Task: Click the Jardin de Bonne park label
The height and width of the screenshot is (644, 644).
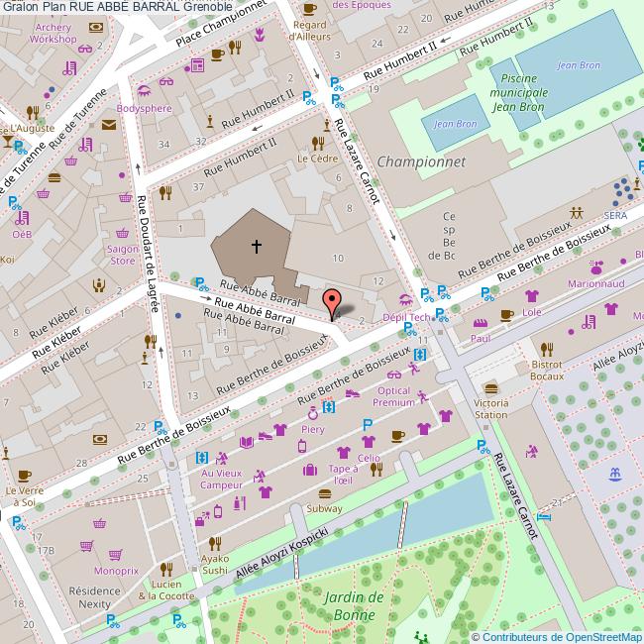Action: (352, 605)
